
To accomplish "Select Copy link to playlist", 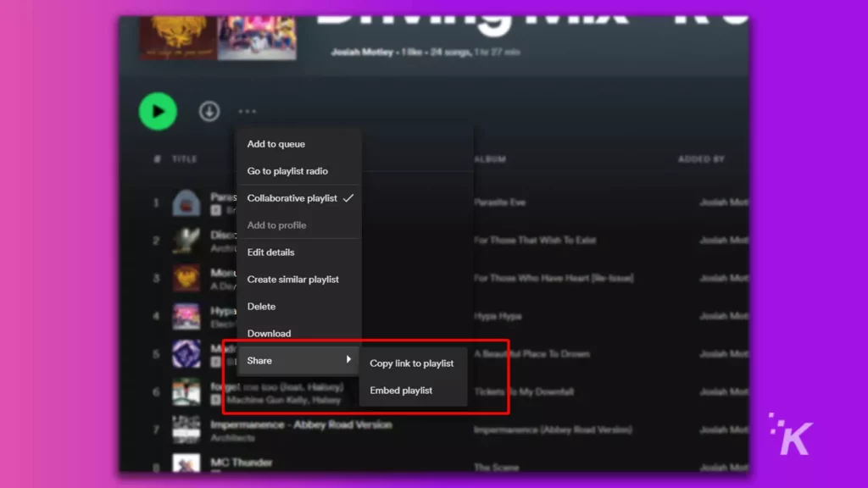I will [413, 363].
